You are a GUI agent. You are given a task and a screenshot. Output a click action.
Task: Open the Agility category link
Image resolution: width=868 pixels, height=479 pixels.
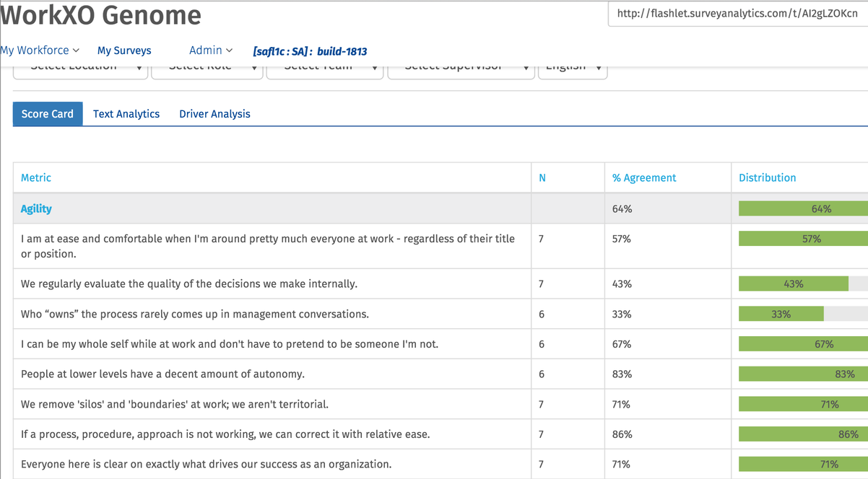36,208
